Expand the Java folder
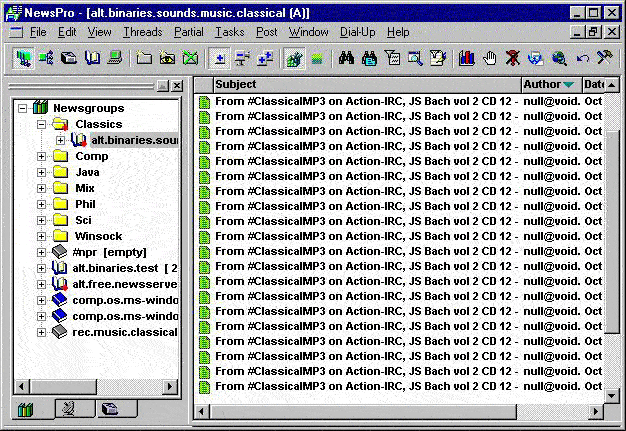Screen dimensions: 626x431 [x=41, y=172]
